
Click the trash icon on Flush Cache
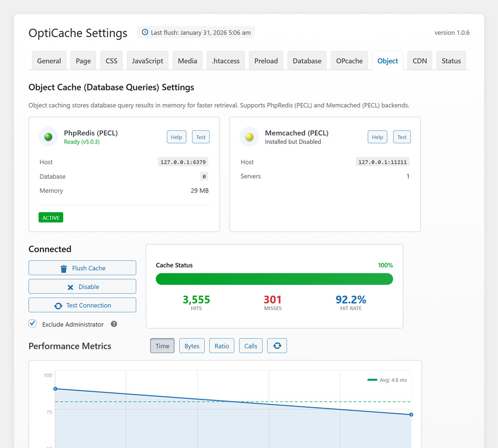point(64,269)
